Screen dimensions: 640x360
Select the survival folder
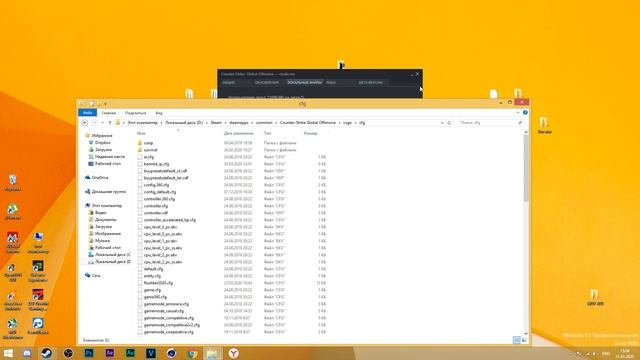point(150,150)
